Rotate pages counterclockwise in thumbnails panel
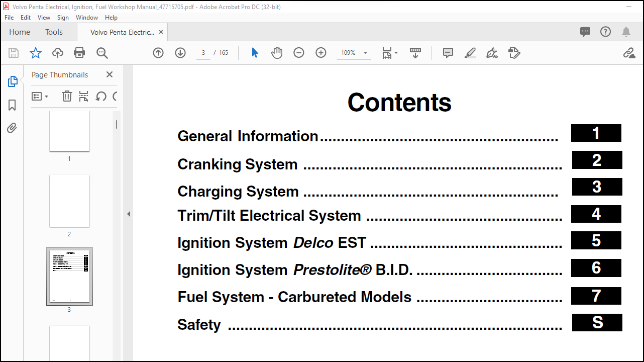This screenshot has width=644, height=362. coord(101,96)
